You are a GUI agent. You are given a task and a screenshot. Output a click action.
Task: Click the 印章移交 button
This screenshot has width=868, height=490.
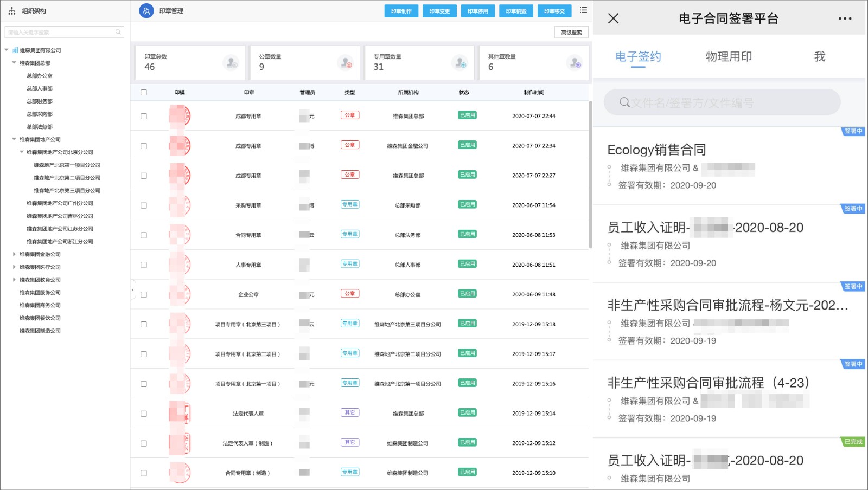(554, 11)
